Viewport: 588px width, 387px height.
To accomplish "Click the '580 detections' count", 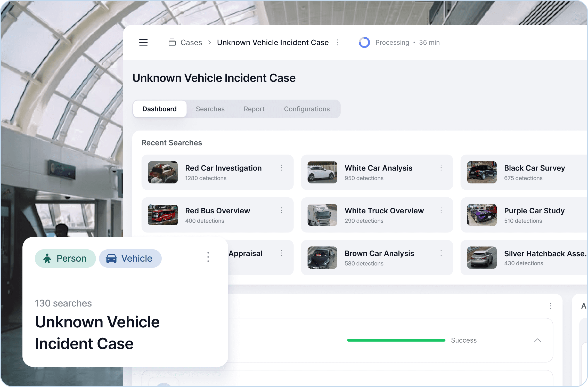I will (x=364, y=263).
